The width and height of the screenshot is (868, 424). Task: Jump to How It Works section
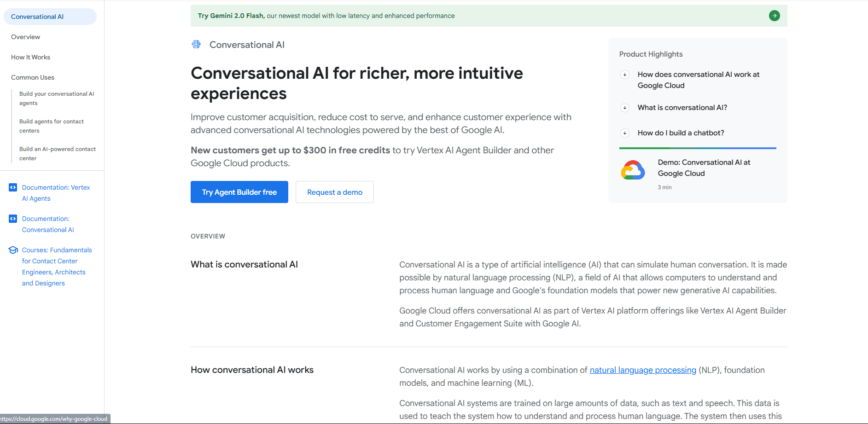click(30, 57)
